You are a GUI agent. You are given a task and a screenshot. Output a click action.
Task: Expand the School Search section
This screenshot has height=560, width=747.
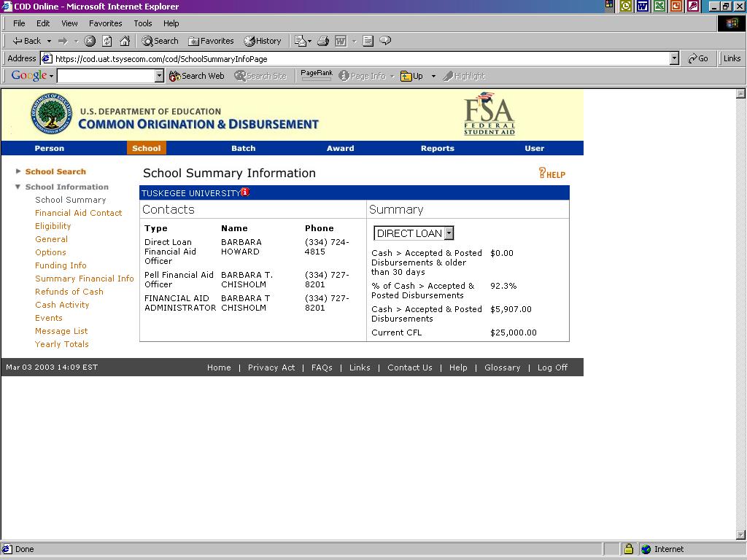click(18, 171)
